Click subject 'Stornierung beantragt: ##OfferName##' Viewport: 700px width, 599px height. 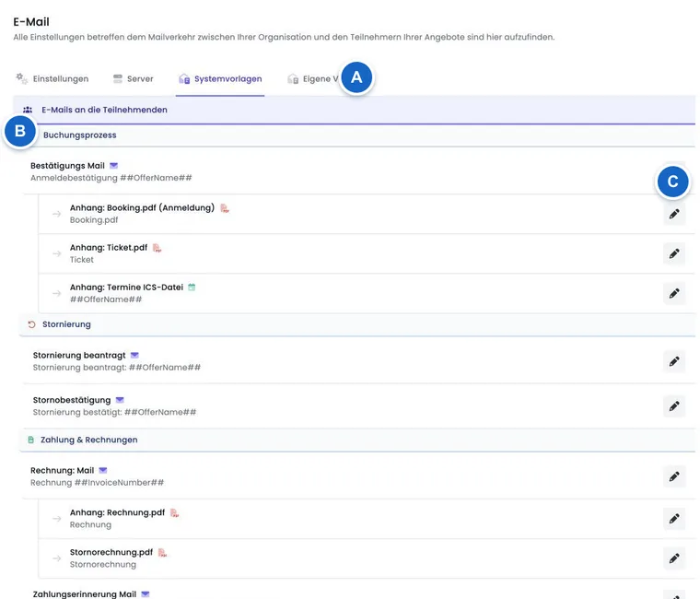pyautogui.click(x=117, y=367)
